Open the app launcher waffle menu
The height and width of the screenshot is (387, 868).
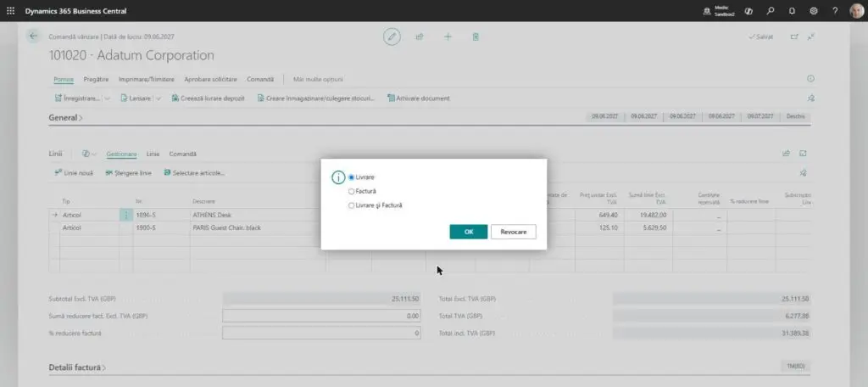click(10, 10)
